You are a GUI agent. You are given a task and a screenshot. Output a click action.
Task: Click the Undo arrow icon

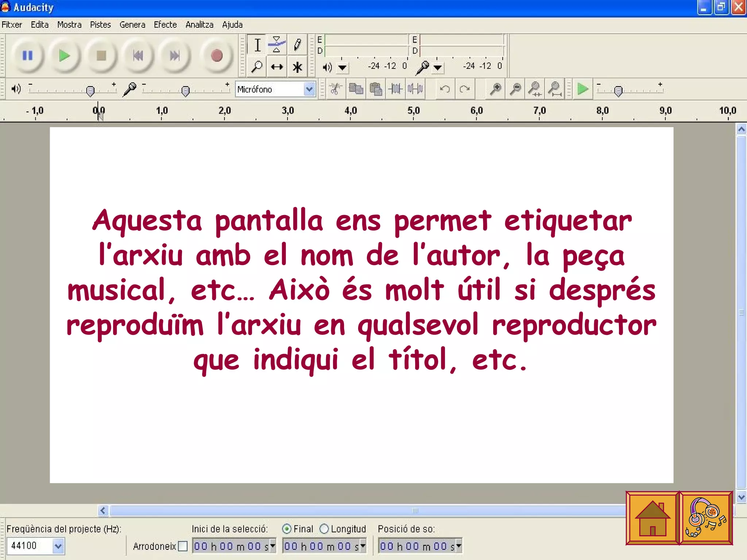(x=445, y=89)
